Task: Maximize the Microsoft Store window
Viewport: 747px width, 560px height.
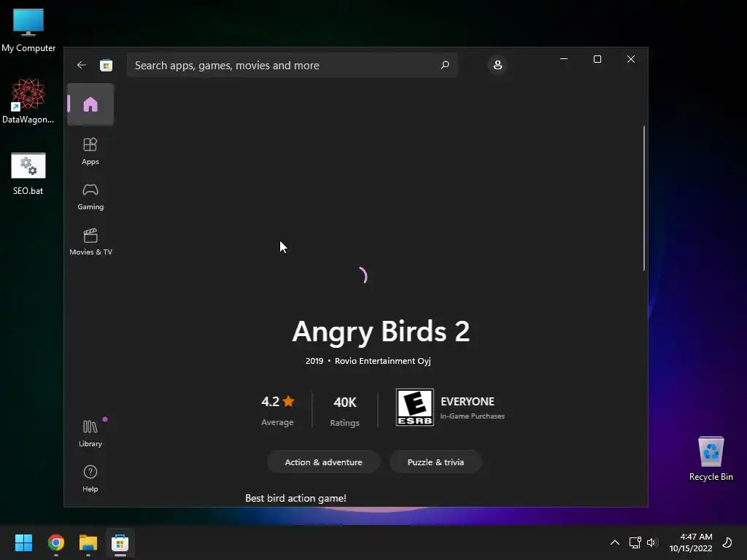Action: click(597, 59)
